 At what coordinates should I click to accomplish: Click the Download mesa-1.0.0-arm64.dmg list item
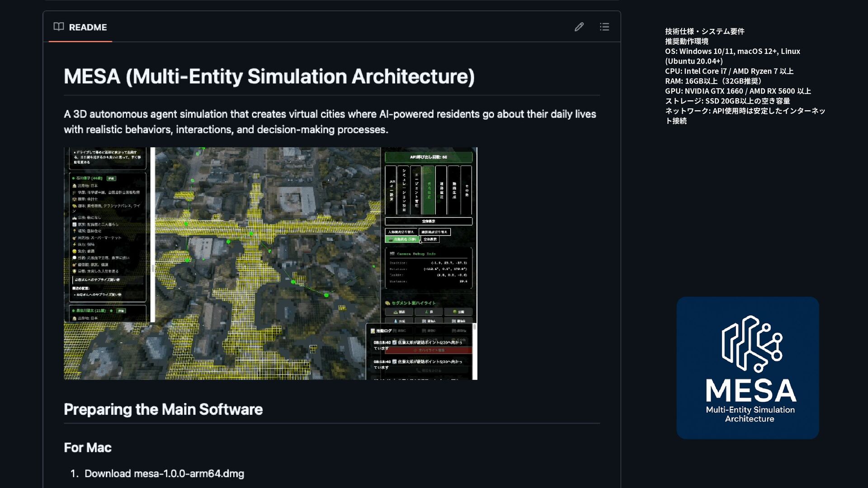point(164,474)
